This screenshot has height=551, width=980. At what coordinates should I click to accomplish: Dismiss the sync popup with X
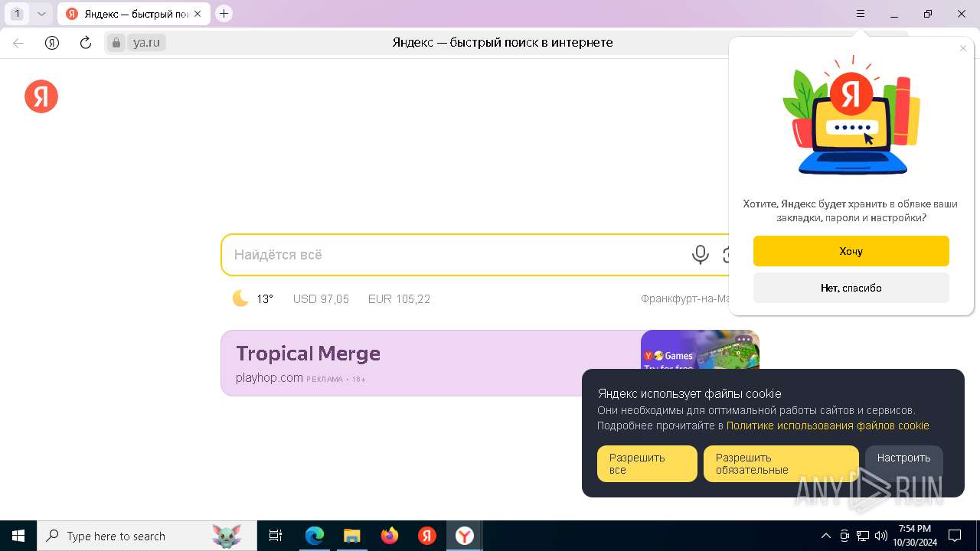[963, 48]
